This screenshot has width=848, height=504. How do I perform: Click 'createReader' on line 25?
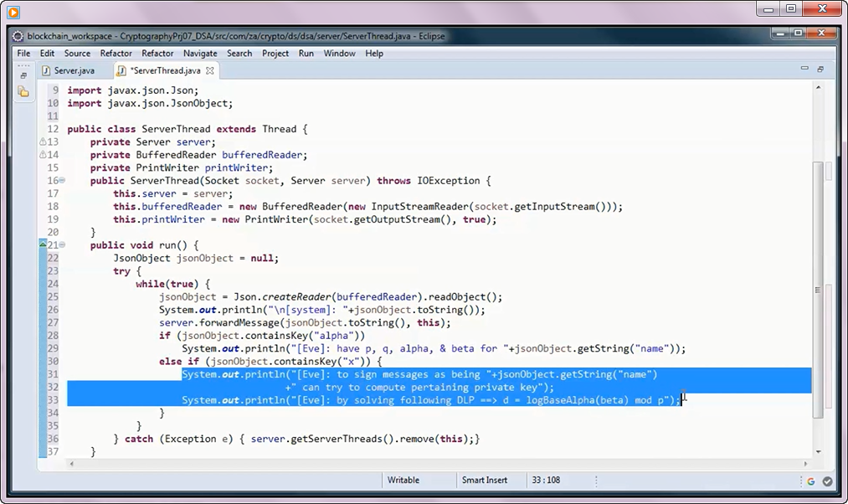click(296, 297)
